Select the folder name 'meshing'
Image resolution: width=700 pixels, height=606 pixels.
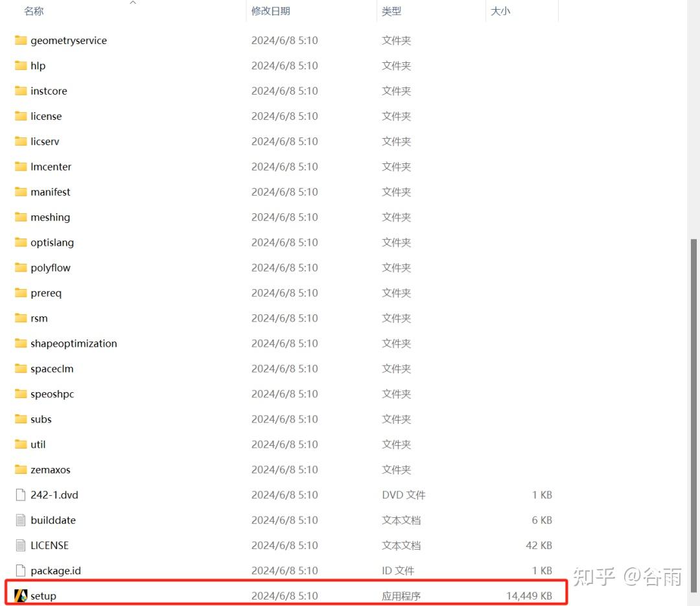tap(51, 217)
